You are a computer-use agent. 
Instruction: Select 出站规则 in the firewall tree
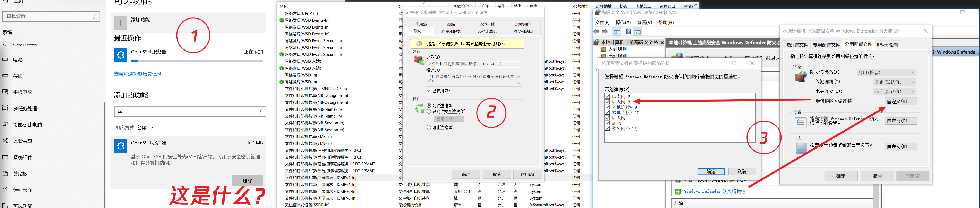617,56
